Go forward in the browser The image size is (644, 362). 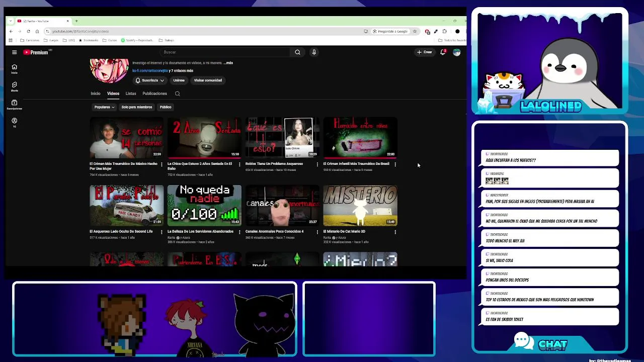[20, 31]
